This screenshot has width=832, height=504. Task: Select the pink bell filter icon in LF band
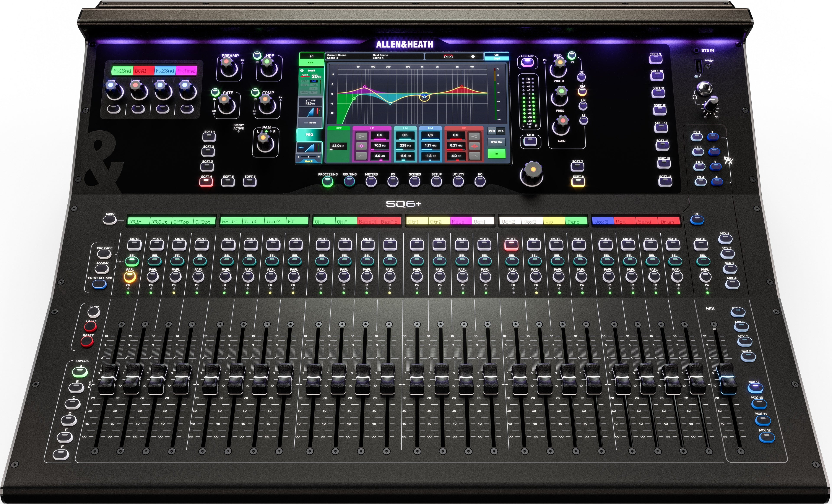[x=362, y=146]
